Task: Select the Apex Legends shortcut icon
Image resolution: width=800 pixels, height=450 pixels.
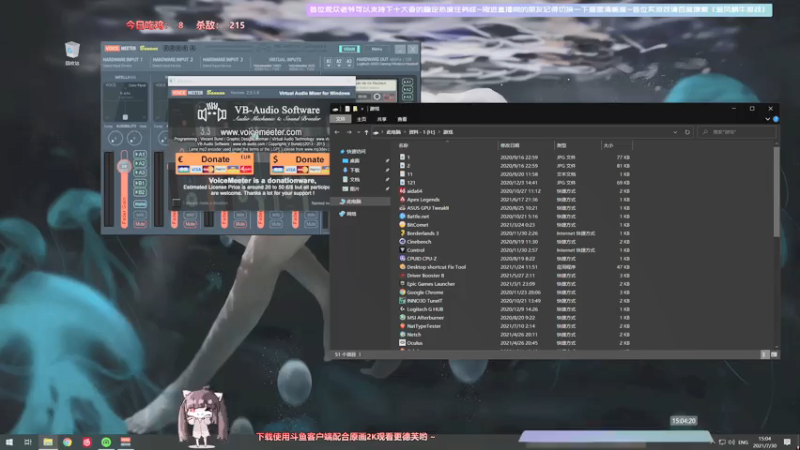Action: click(402, 199)
